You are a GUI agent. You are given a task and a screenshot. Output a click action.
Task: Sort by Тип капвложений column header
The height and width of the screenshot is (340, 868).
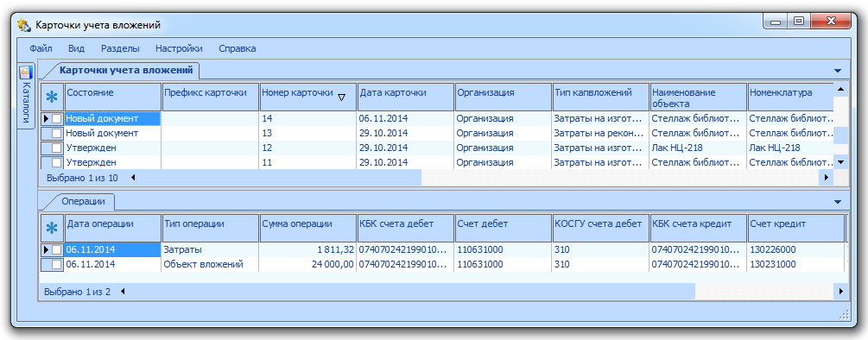[x=600, y=98]
